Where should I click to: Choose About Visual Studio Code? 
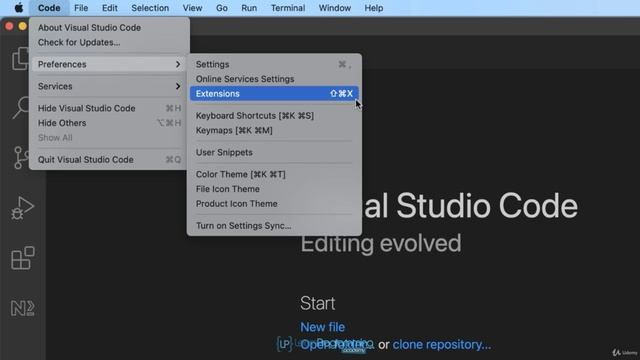click(109, 27)
